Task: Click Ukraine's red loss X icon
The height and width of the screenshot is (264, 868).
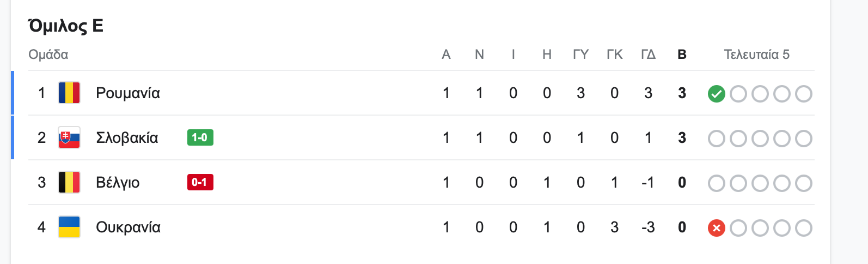Action: 716,228
